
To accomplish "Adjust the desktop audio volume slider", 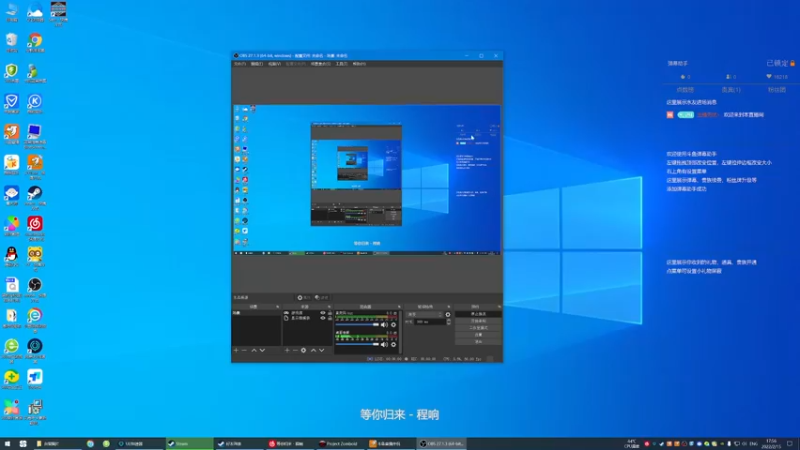I will point(357,324).
